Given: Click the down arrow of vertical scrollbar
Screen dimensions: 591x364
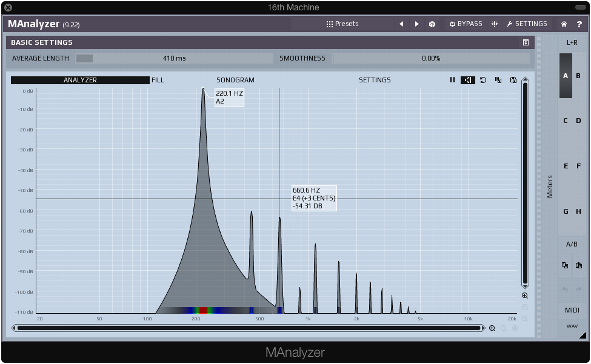Looking at the screenshot, I should pyautogui.click(x=525, y=286).
